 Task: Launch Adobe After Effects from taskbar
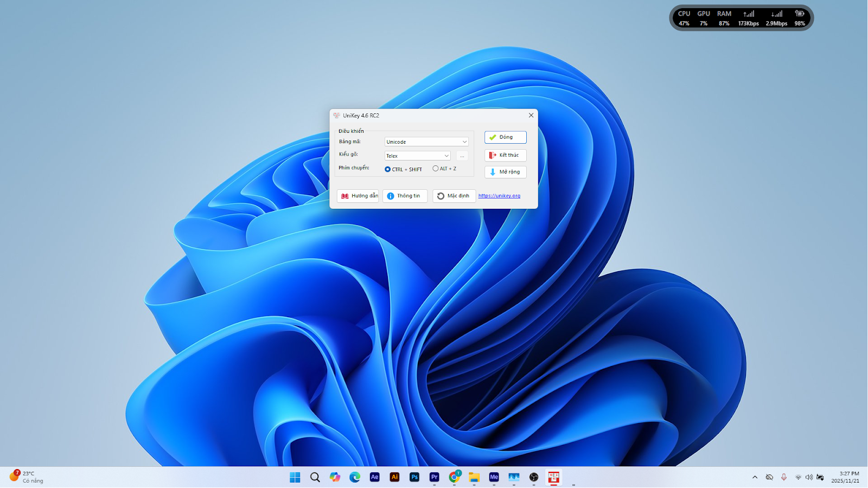pos(374,477)
